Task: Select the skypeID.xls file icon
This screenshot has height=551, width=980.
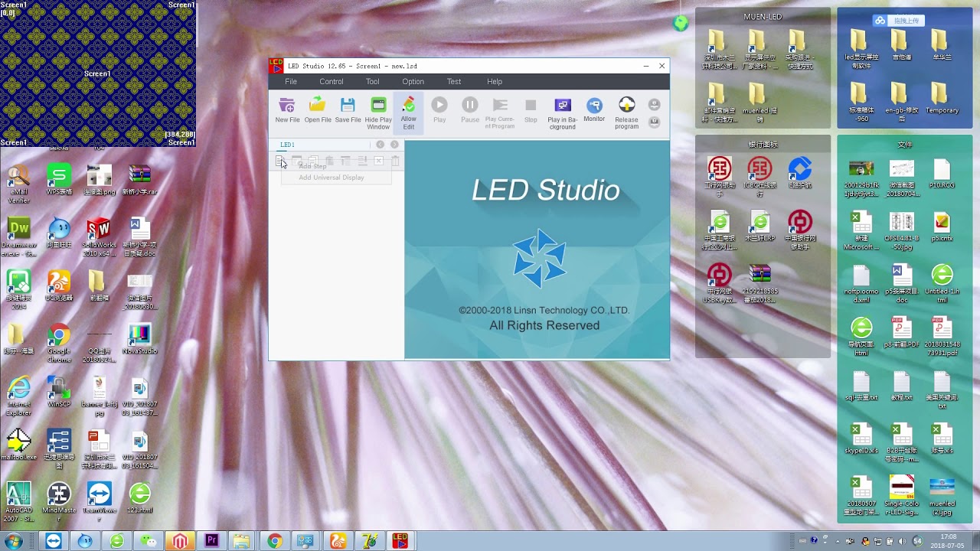Action: tap(861, 439)
